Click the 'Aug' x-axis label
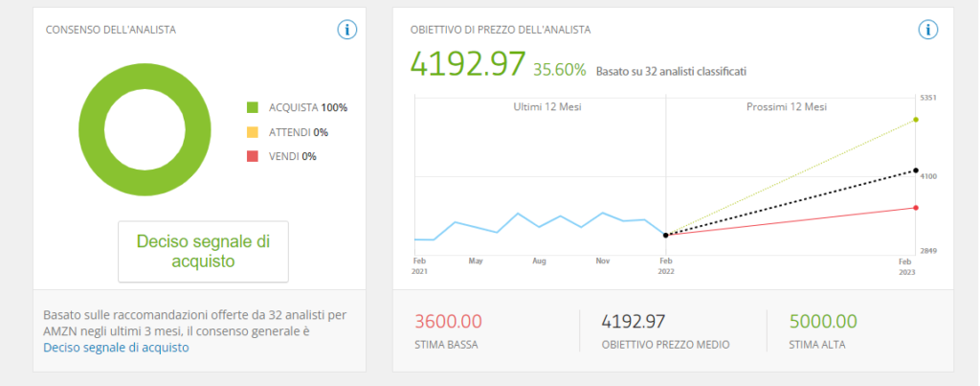 (x=540, y=261)
